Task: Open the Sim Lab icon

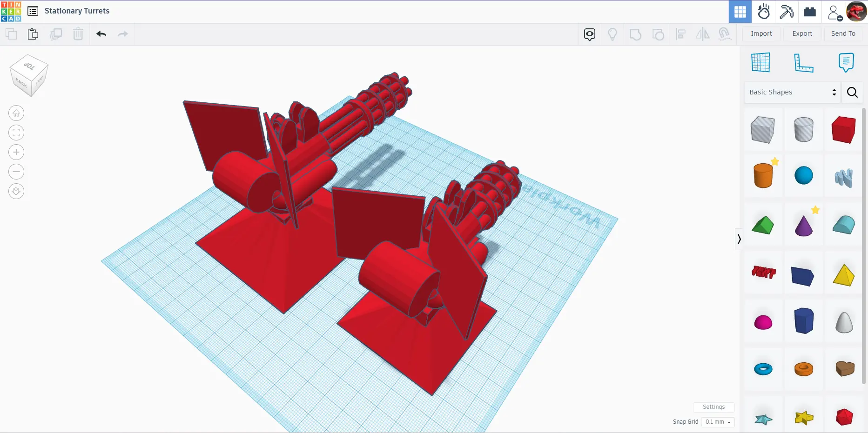Action: [763, 12]
